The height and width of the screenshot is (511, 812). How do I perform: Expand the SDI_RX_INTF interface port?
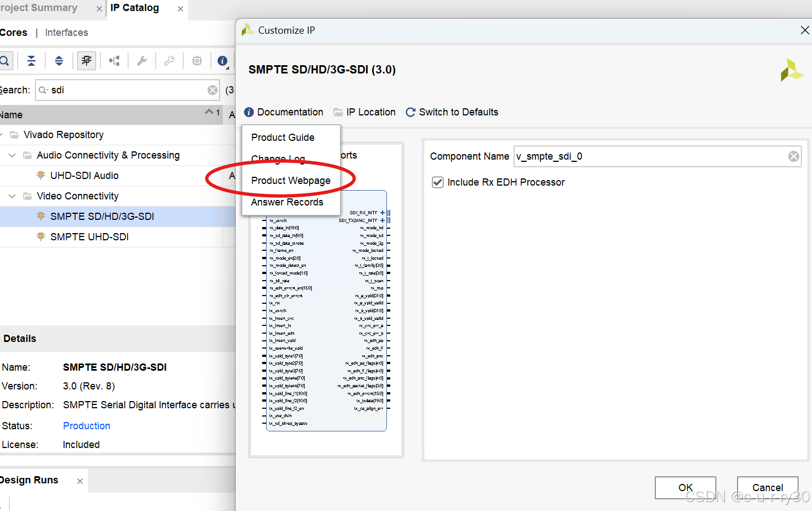383,213
